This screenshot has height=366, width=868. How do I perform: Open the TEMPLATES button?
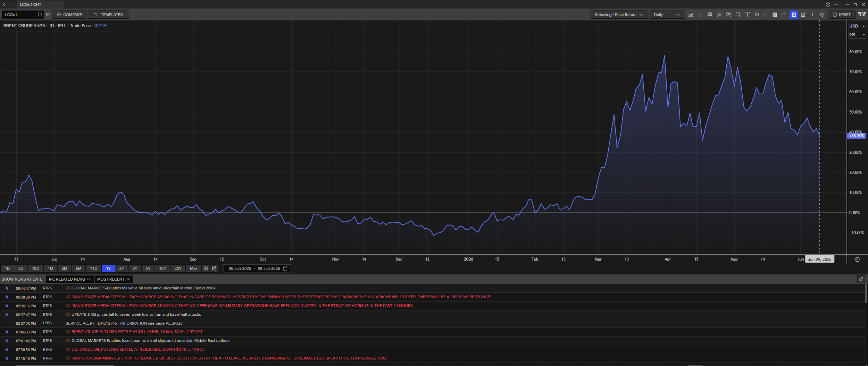click(108, 15)
